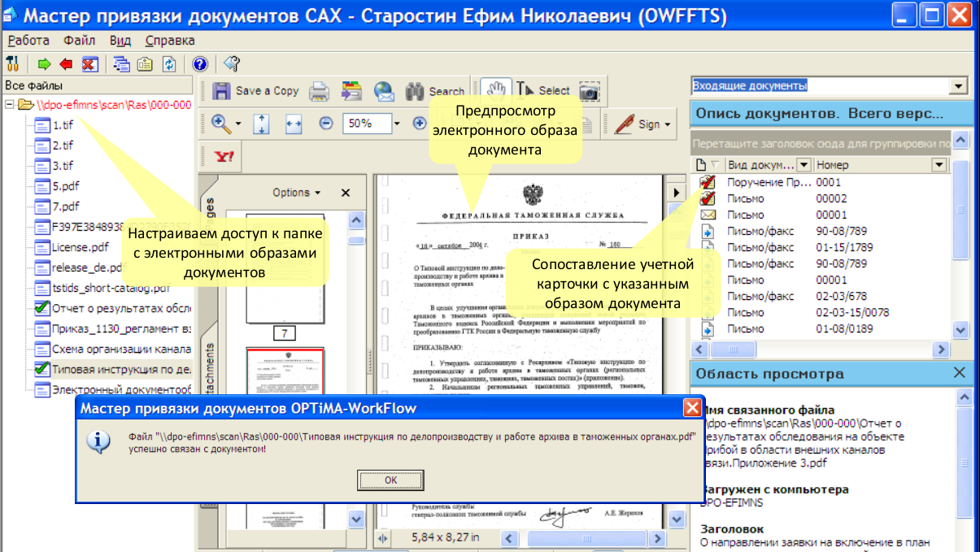Select the Письмо 00002 row
This screenshot has height=552, width=980.
pos(821,198)
